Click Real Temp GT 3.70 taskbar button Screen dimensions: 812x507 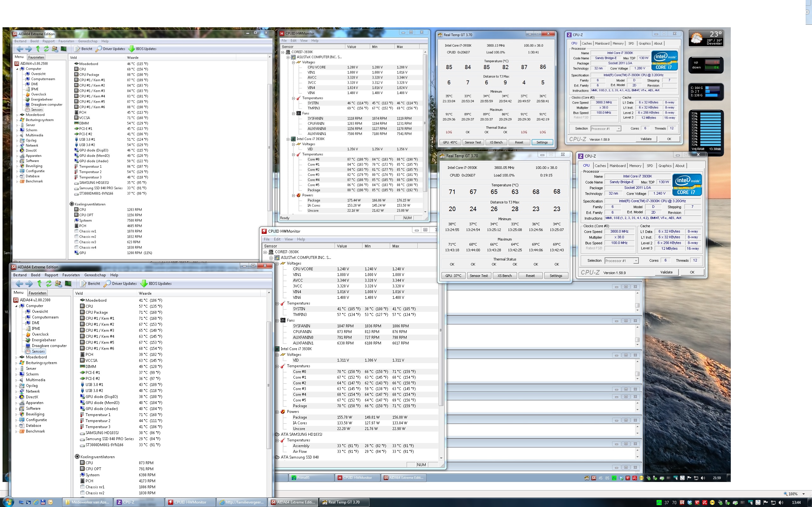(344, 502)
